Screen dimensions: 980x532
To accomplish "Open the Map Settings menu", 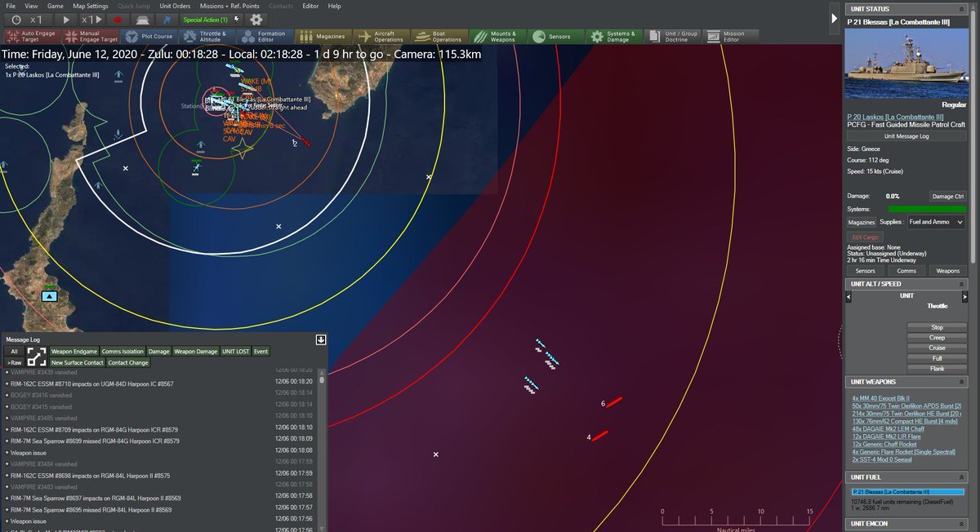I will pyautogui.click(x=91, y=6).
